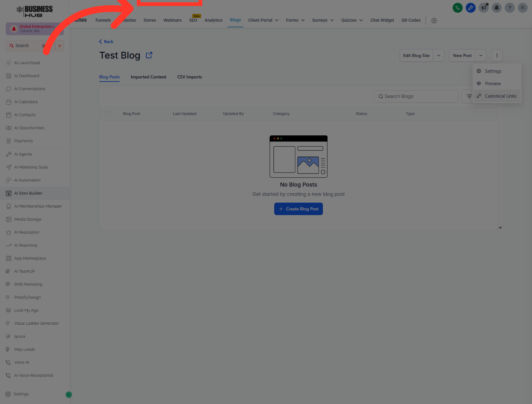This screenshot has height=404, width=532.
Task: Go Back to the blogs list
Action: coord(106,42)
